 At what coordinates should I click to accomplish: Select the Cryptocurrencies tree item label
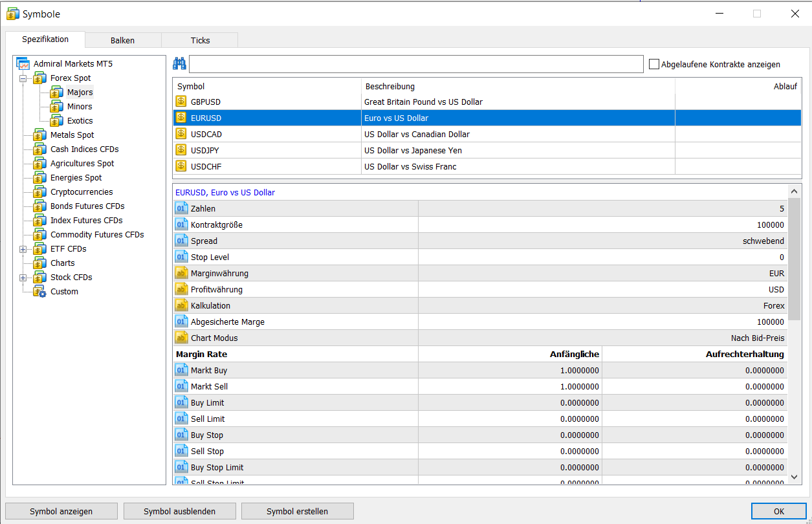click(x=82, y=192)
